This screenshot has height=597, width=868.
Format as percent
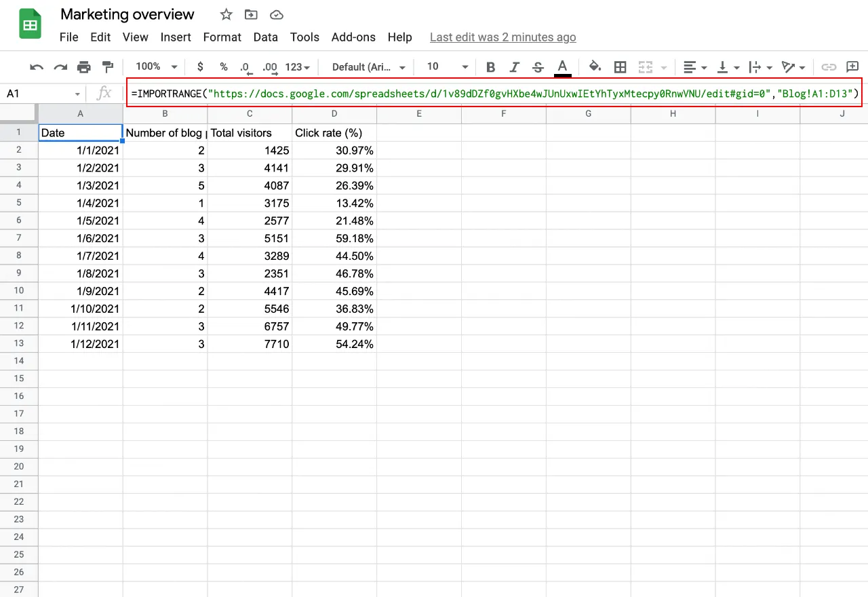pos(223,66)
